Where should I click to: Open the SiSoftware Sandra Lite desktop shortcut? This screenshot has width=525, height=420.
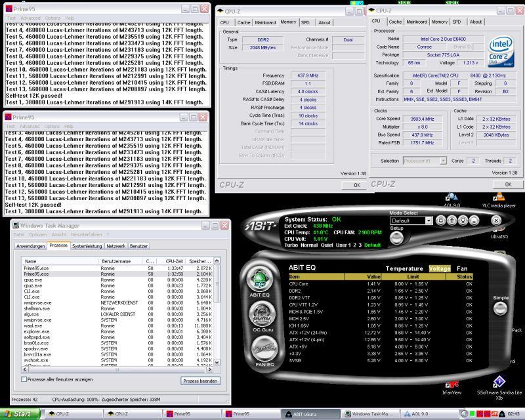(499, 388)
